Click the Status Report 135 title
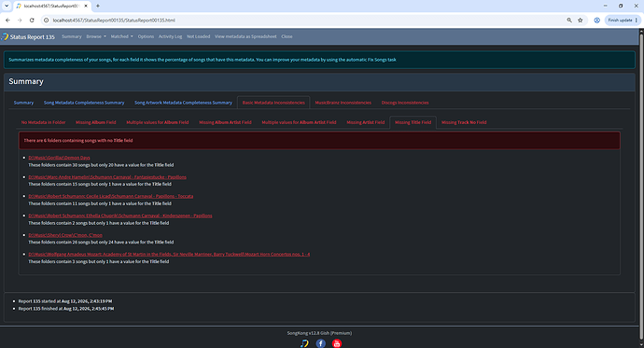Viewport: 644px width, 348px height. pos(32,37)
